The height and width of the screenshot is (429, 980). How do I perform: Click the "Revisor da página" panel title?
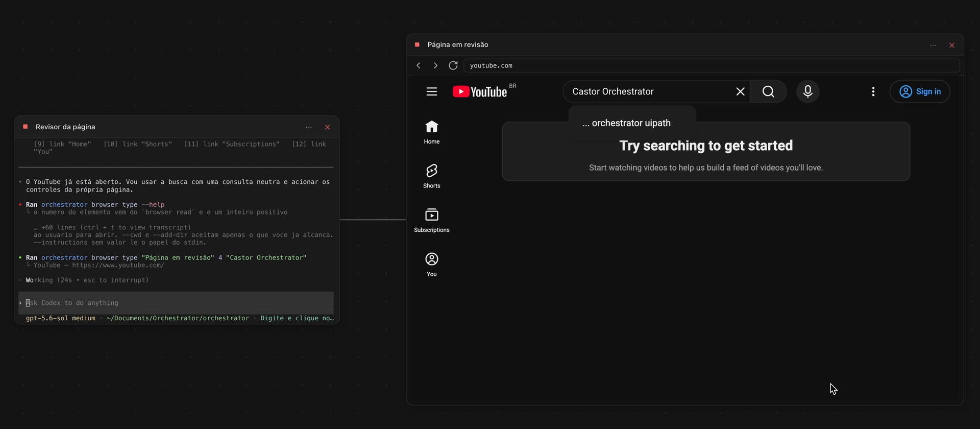click(x=65, y=127)
